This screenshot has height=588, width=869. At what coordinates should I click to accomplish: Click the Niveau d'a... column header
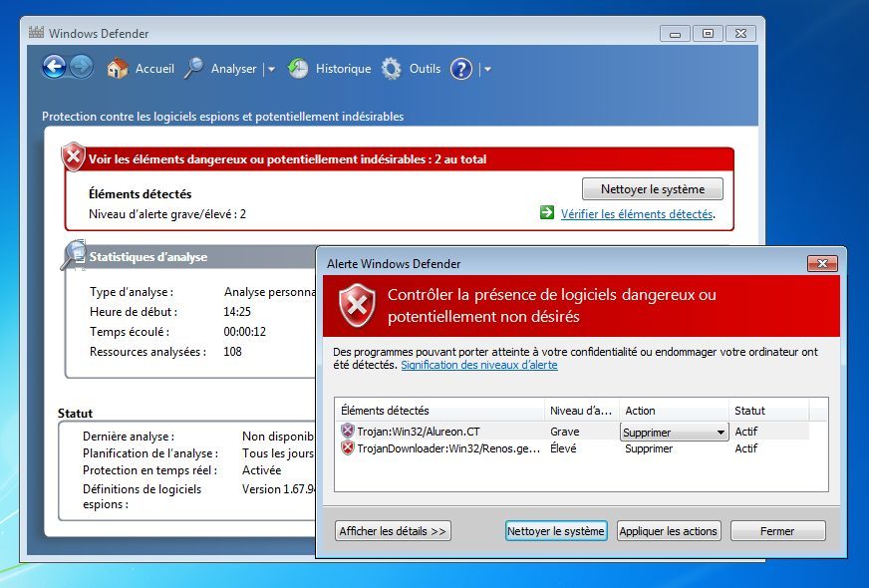tap(582, 411)
